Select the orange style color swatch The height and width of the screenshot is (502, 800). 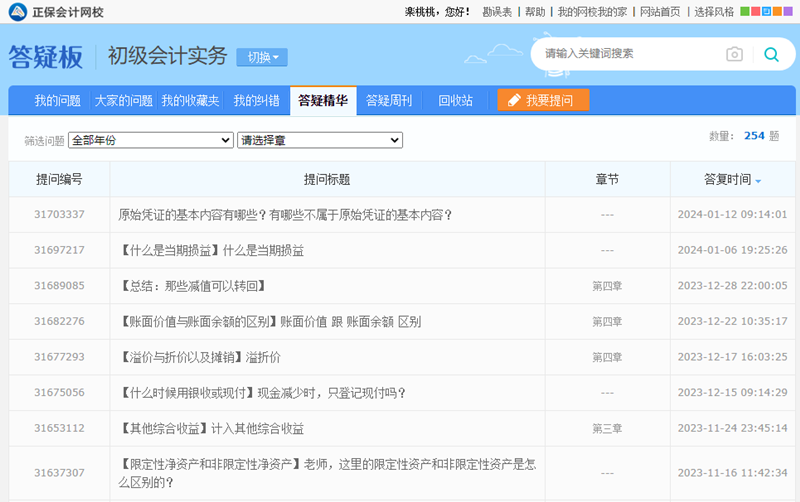pos(778,12)
